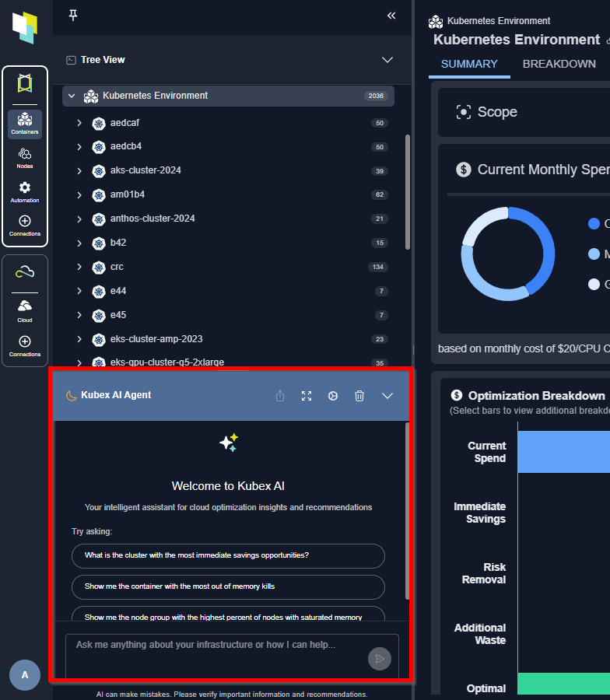Click the medium light-blue legend dot

pos(594,254)
